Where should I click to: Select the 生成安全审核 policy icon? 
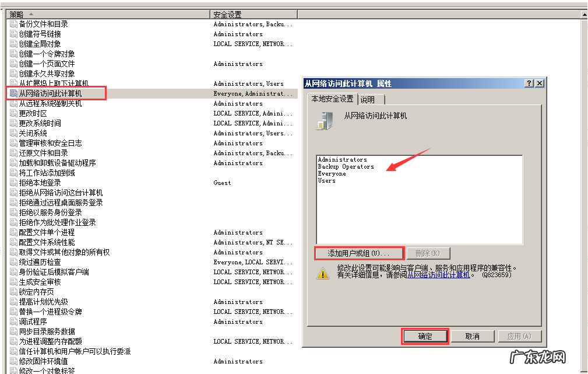[x=13, y=282]
